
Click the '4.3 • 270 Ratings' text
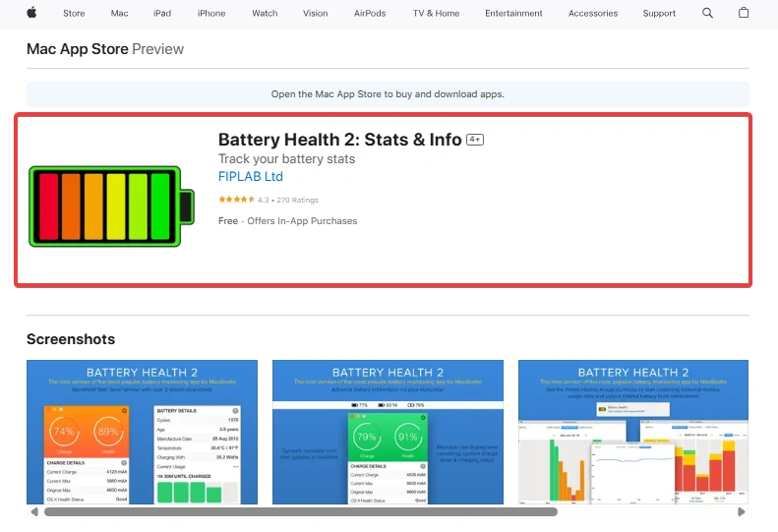(x=288, y=200)
